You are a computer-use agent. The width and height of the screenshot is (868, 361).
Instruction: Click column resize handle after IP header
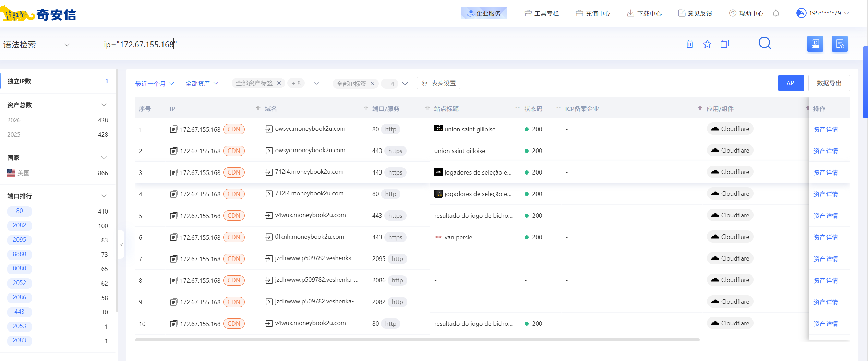pos(258,108)
